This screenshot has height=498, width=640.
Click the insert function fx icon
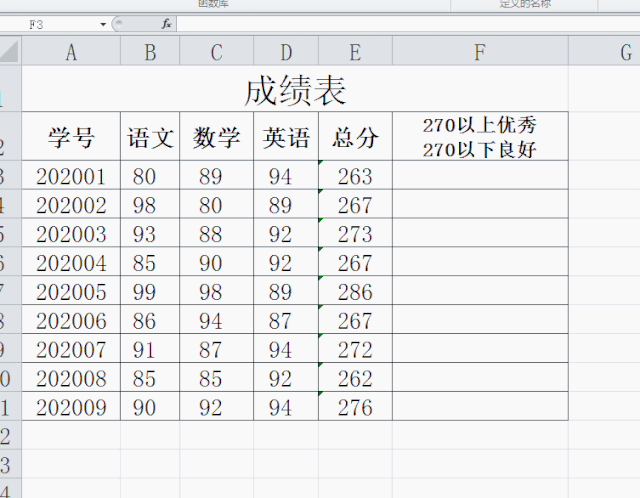tap(166, 24)
